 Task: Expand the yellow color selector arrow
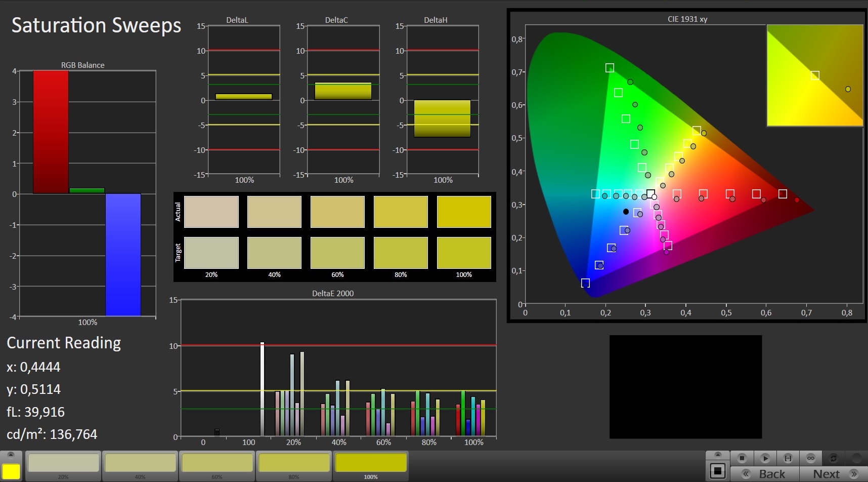pyautogui.click(x=11, y=455)
